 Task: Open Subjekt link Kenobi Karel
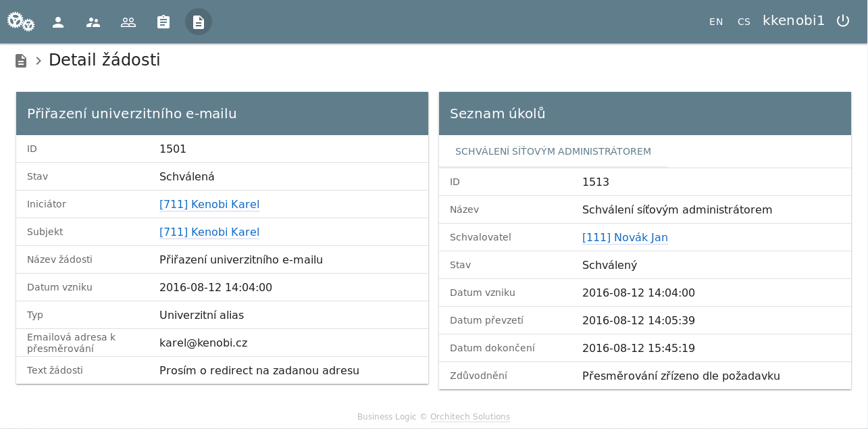[209, 232]
